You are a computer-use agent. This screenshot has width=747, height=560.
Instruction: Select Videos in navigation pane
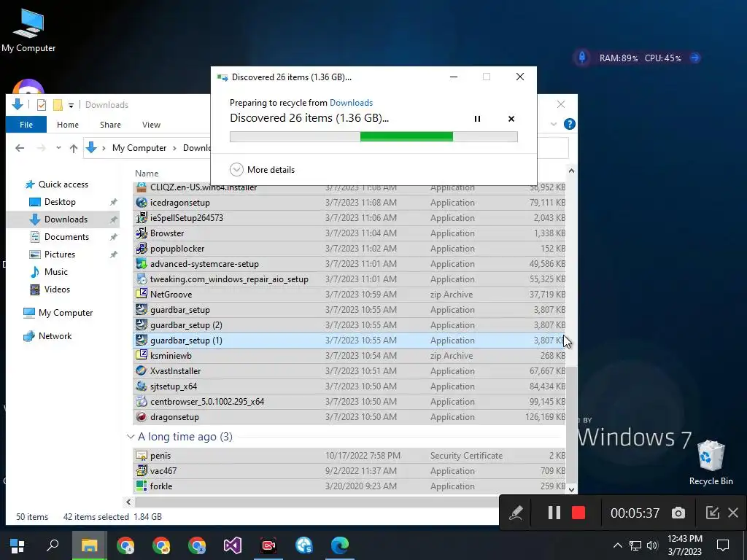coord(50,289)
